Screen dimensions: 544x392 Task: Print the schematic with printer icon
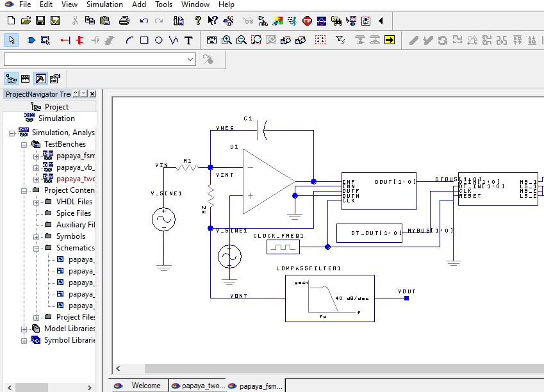click(124, 20)
